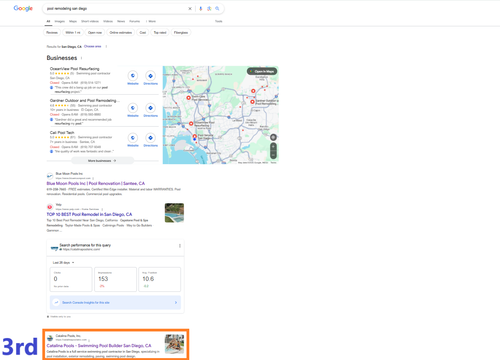This screenshot has height=360, width=500.
Task: Click the Avg. Position card showing 10.6
Action: coord(160,279)
